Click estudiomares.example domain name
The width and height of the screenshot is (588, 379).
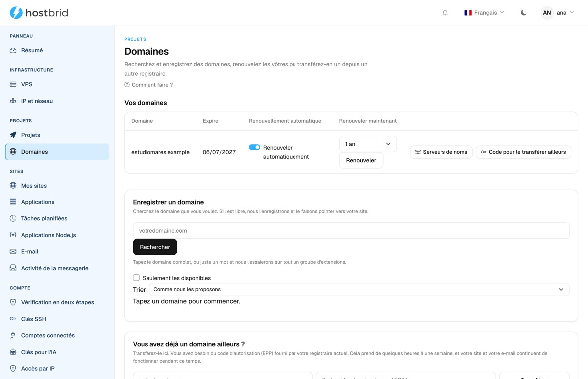pyautogui.click(x=160, y=152)
